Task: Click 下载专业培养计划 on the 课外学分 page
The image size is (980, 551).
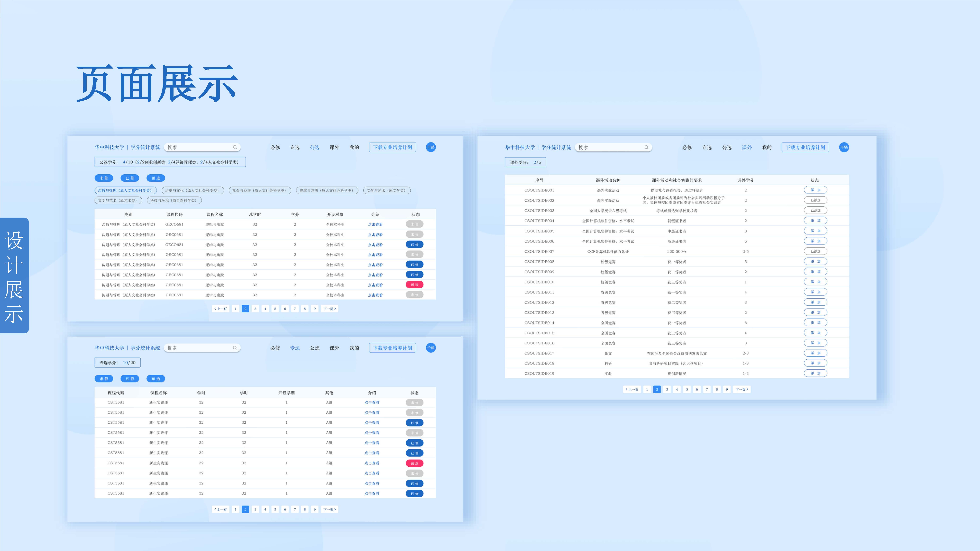Action: coord(805,147)
